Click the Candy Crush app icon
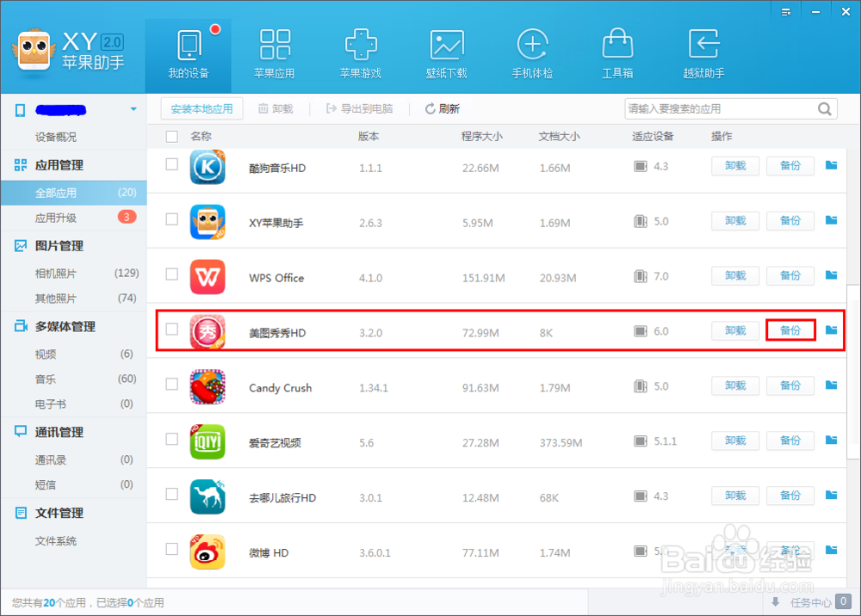The image size is (861, 616). pyautogui.click(x=208, y=386)
